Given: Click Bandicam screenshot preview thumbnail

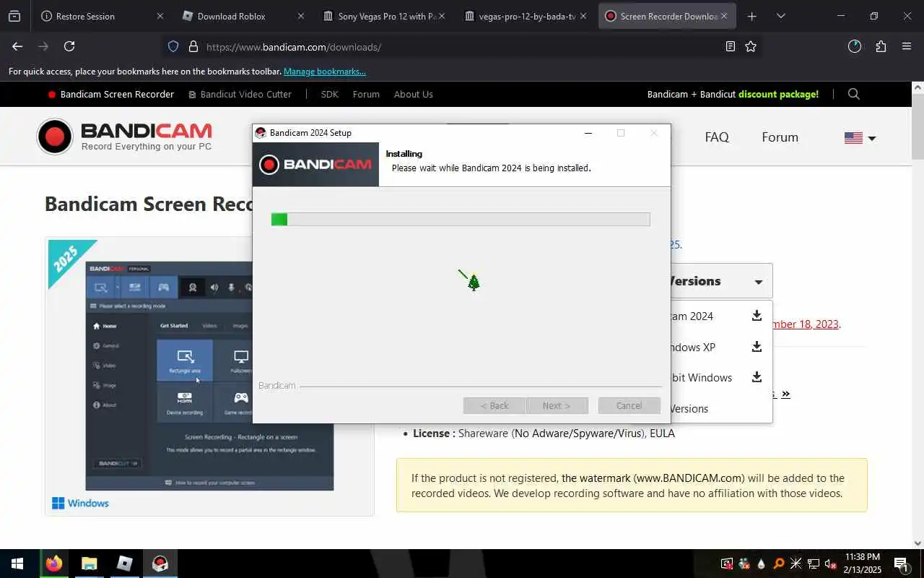Looking at the screenshot, I should [x=209, y=376].
